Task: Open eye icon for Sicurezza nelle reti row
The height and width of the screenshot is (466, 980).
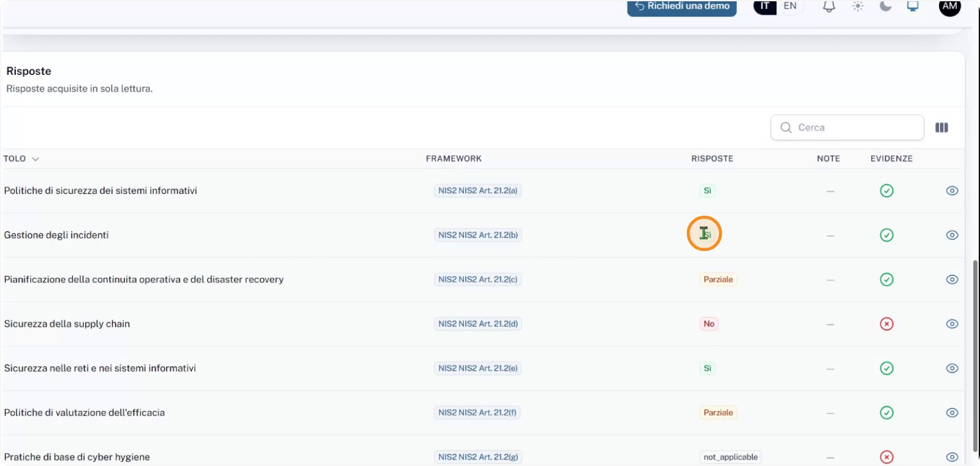Action: click(x=952, y=368)
